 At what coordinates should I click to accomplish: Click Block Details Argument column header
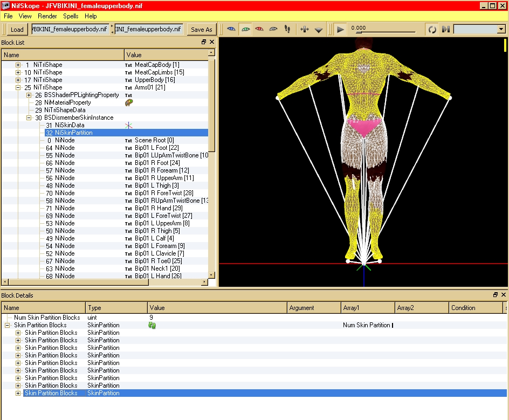[314, 308]
